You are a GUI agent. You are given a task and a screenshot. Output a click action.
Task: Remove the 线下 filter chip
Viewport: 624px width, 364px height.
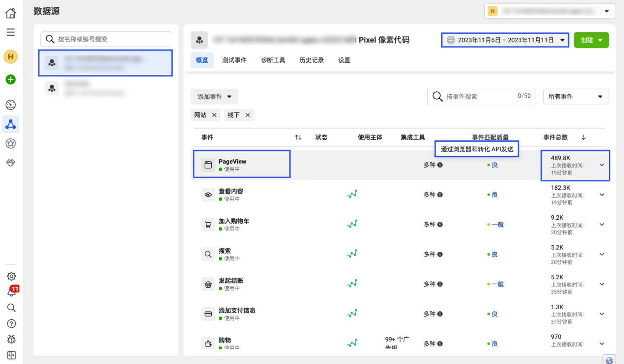[248, 115]
